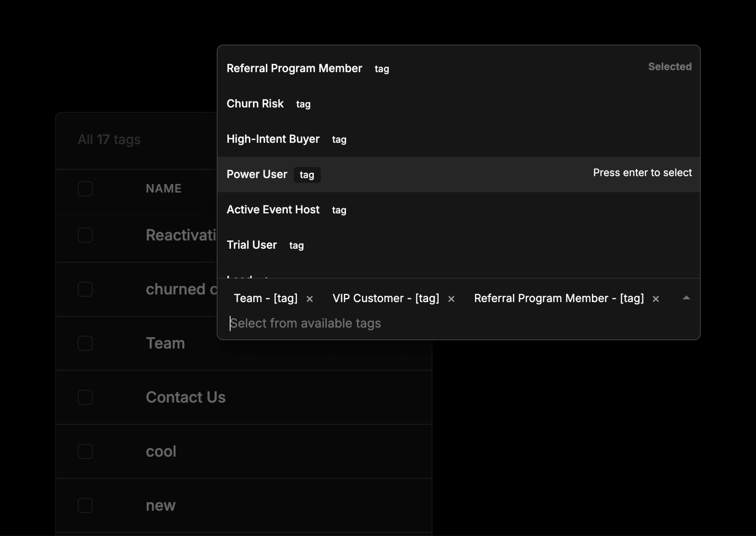Screen dimensions: 756x536
Task: Choose the Active Event Host option
Action: click(458, 210)
